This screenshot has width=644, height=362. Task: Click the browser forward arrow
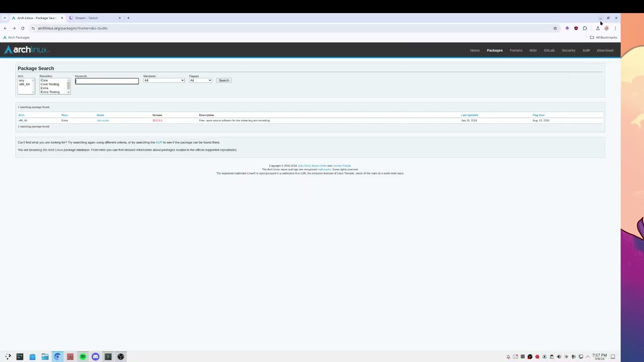14,28
